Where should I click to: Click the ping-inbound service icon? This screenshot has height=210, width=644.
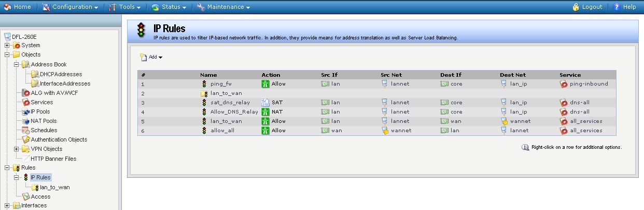pyautogui.click(x=564, y=83)
